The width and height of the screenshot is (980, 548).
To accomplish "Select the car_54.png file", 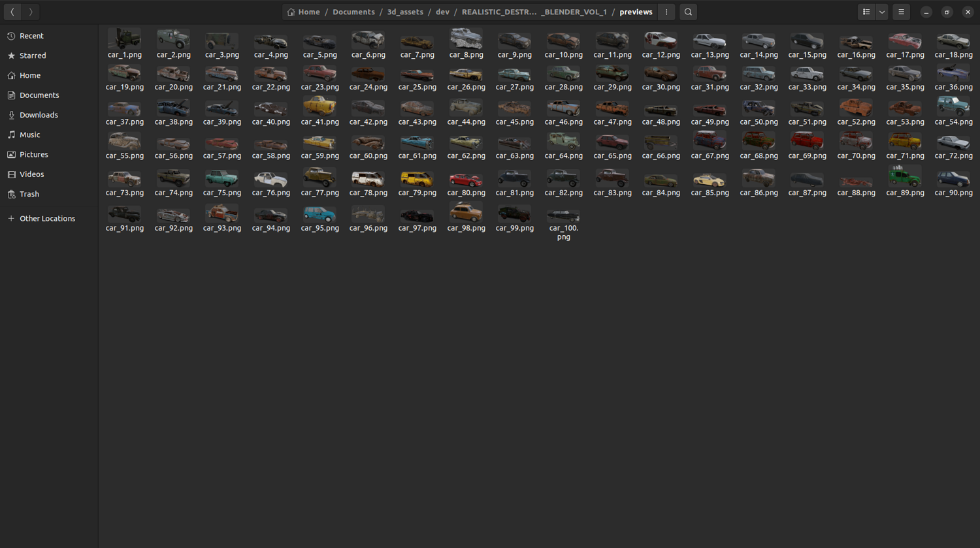I will tap(953, 110).
